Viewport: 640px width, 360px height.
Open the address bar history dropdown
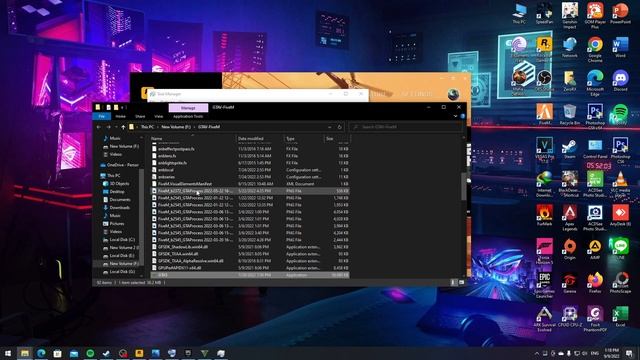(330, 127)
